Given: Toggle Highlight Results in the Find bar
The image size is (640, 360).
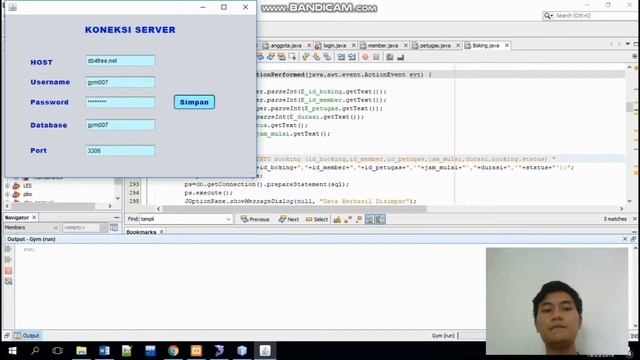Looking at the screenshot, I should click(369, 219).
